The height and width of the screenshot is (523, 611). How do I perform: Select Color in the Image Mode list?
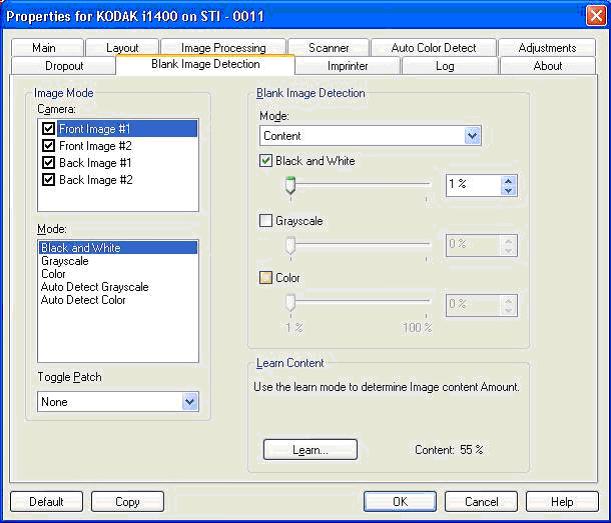(118, 274)
